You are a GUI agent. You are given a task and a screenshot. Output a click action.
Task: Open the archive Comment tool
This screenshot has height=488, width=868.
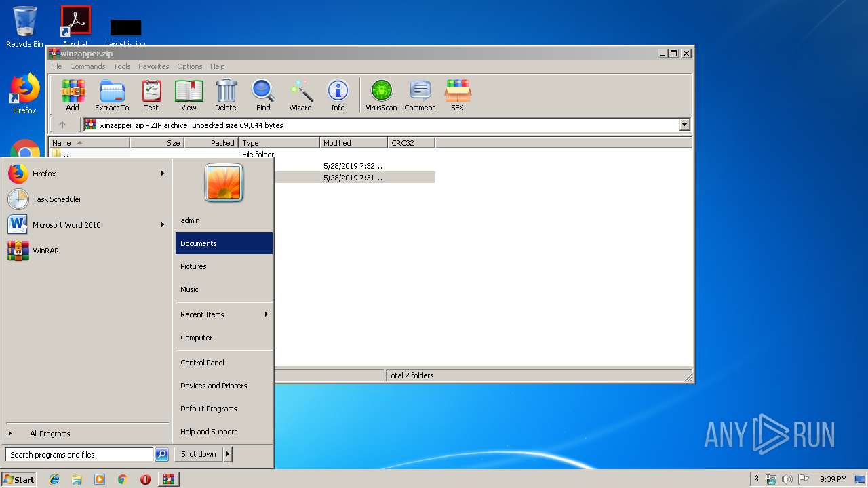(x=420, y=95)
